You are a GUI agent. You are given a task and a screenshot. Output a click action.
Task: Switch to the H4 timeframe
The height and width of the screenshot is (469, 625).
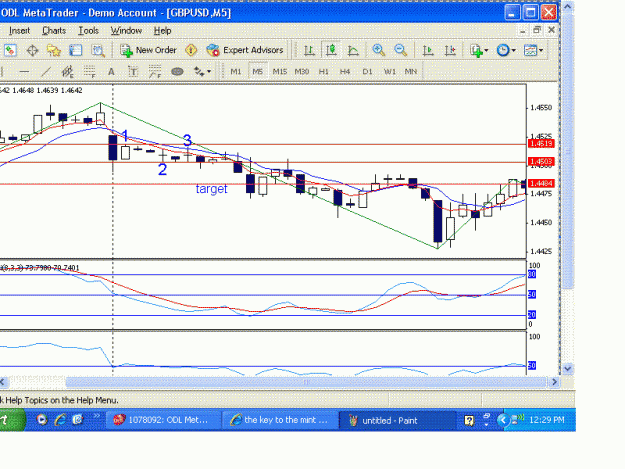click(345, 72)
